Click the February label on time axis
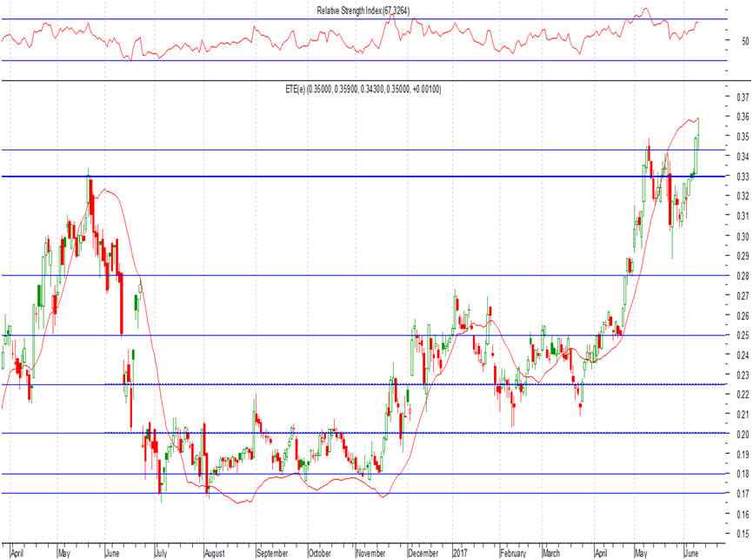Viewport: 753px width, 560px height. (513, 553)
